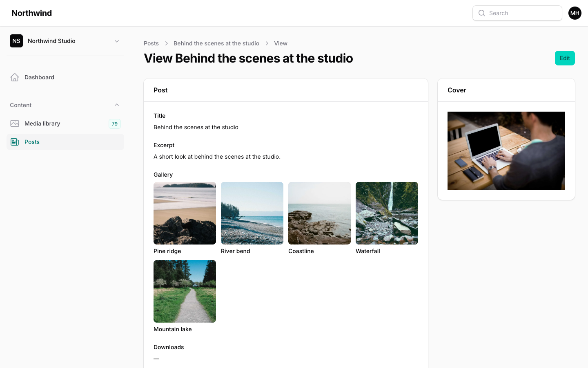Open the River bend gallery thumbnail

click(252, 213)
